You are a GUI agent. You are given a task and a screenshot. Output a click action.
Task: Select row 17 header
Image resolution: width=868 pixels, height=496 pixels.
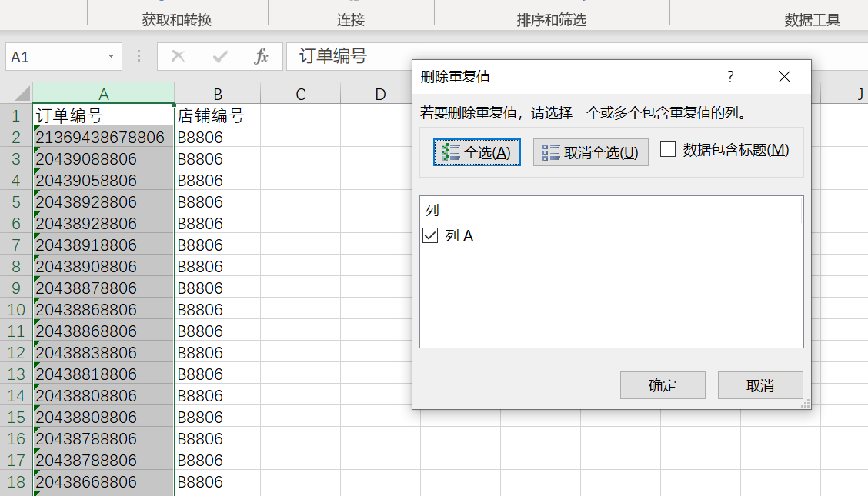point(16,460)
